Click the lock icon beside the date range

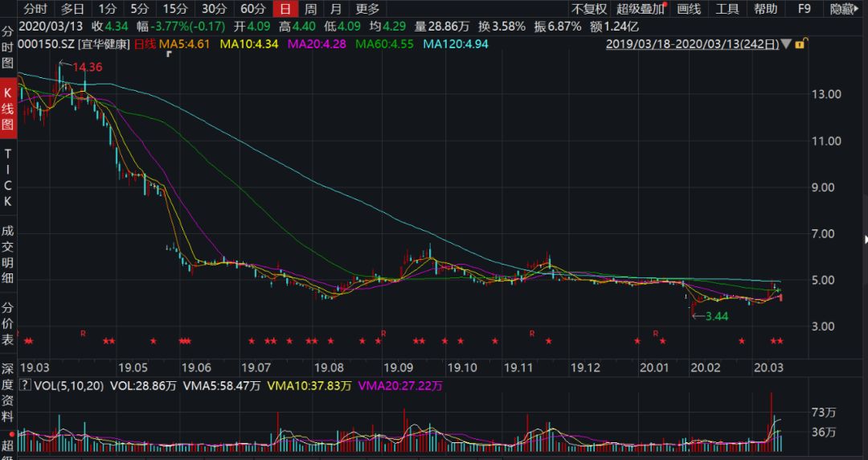(800, 43)
